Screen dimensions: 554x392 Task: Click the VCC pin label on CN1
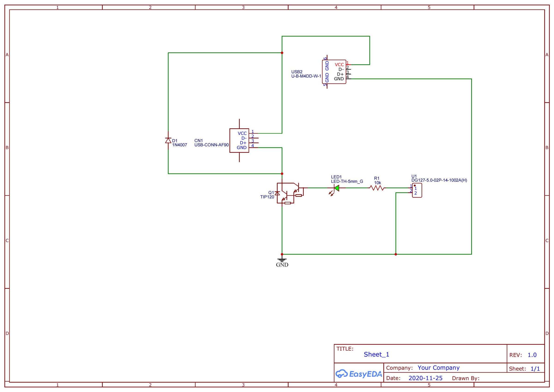tap(242, 133)
